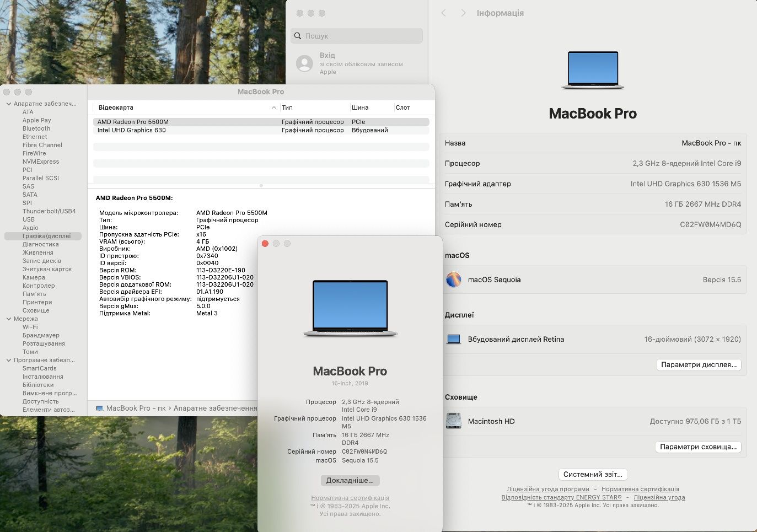This screenshot has width=757, height=532.
Task: Collapse the Апаратне забезпечення tree section
Action: (8, 104)
